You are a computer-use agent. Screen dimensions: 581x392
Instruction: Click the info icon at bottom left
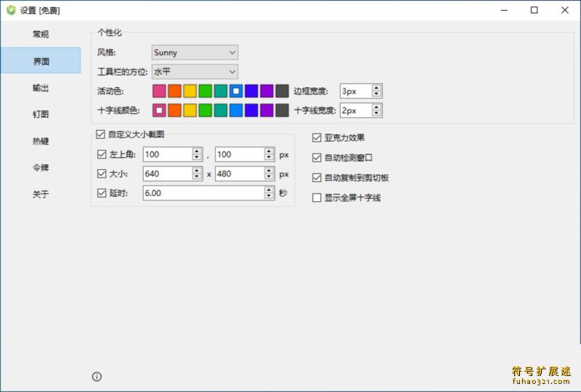[97, 376]
